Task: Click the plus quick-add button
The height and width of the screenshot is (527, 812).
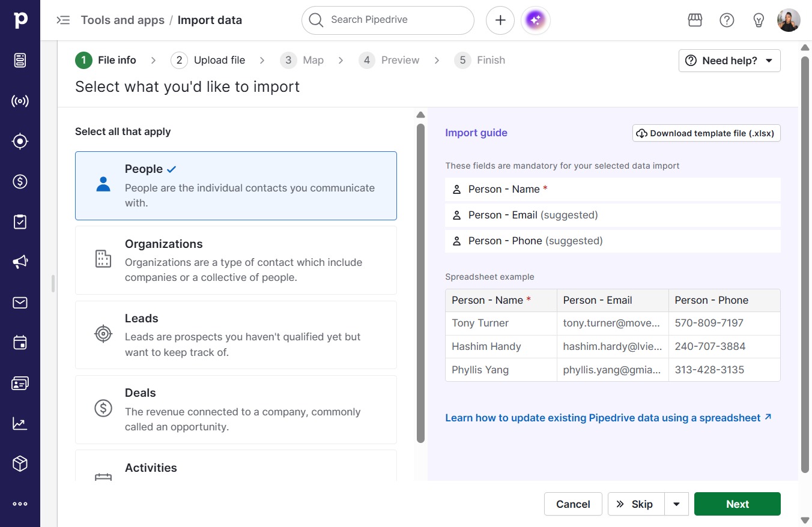Action: pyautogui.click(x=500, y=20)
